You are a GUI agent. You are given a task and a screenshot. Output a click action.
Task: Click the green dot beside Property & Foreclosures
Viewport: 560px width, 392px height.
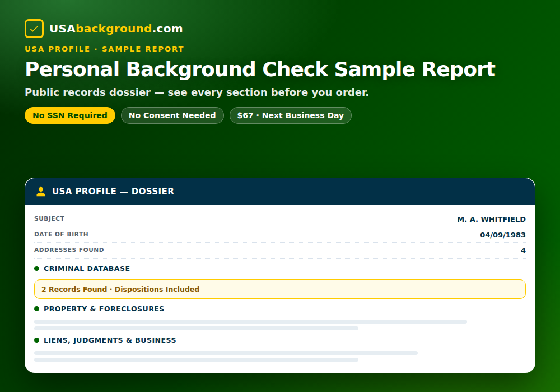36,309
